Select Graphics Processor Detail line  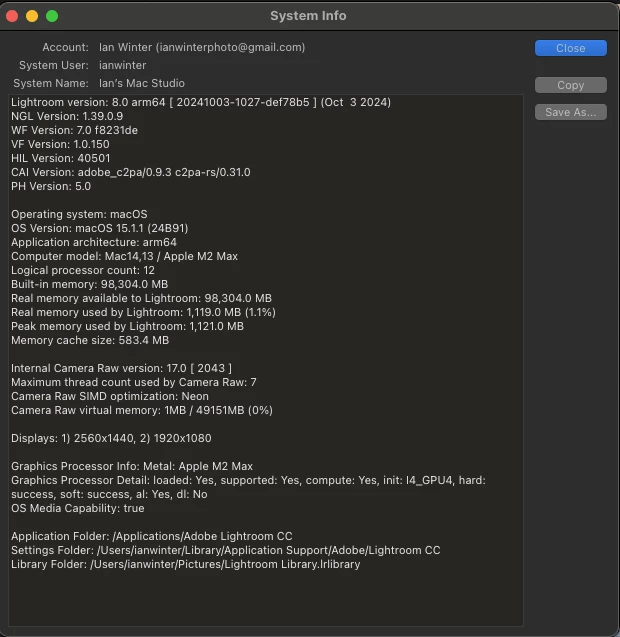pos(248,488)
